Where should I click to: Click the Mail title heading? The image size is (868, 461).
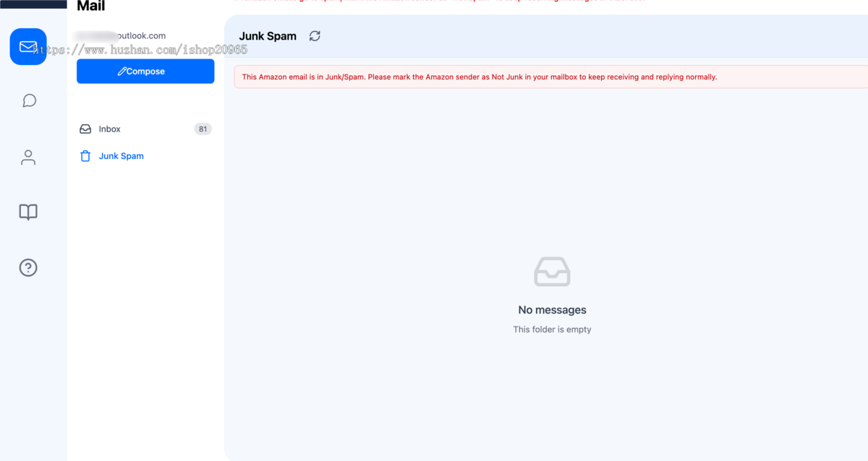click(x=91, y=6)
